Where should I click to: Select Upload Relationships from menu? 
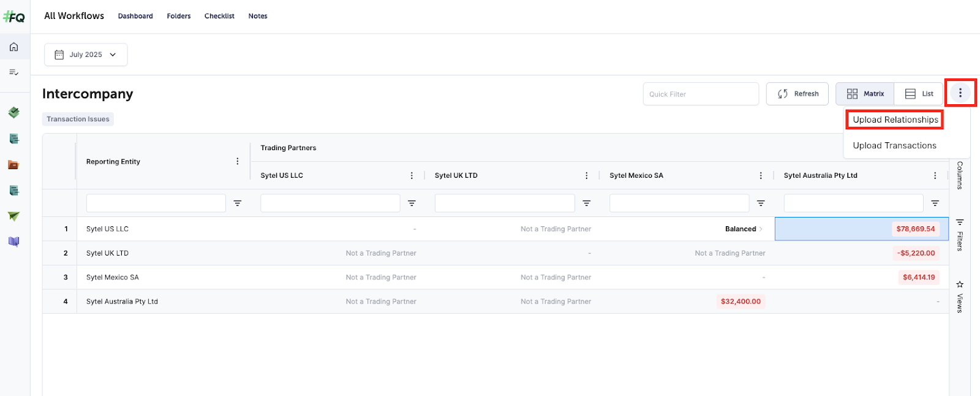(x=895, y=120)
